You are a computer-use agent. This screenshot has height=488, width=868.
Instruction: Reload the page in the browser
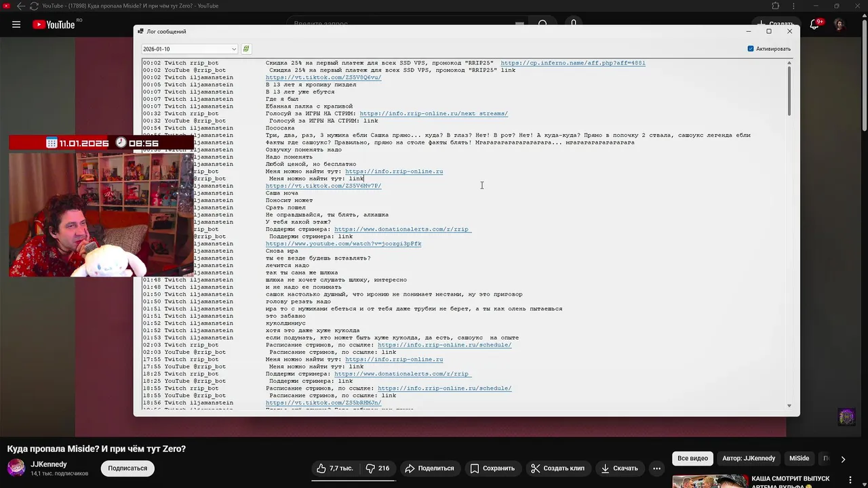34,6
